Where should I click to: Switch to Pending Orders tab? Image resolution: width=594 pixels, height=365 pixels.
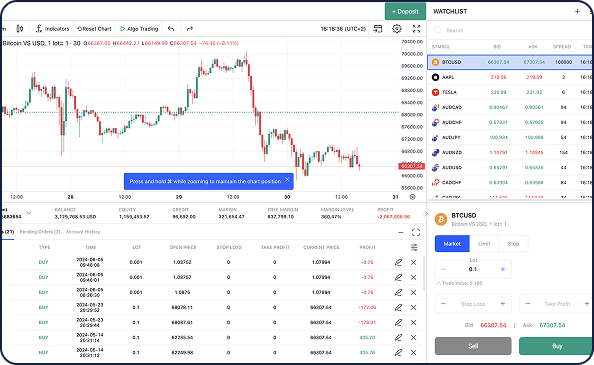click(40, 232)
